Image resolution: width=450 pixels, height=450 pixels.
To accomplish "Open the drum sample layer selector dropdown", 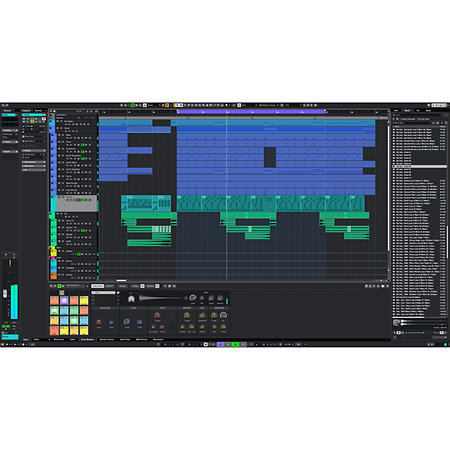I will (103, 292).
